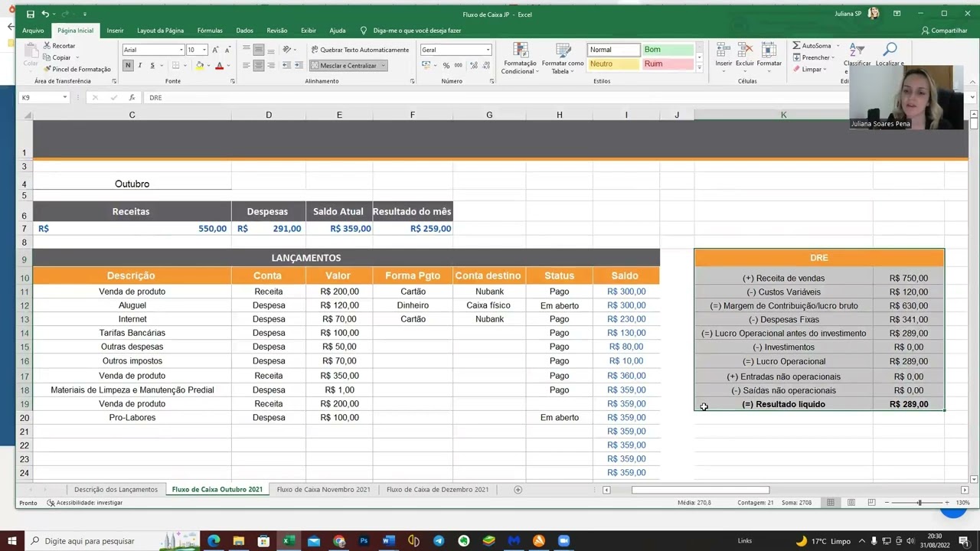Open the Arial font name dropdown
This screenshot has width=980, height=551.
(181, 50)
